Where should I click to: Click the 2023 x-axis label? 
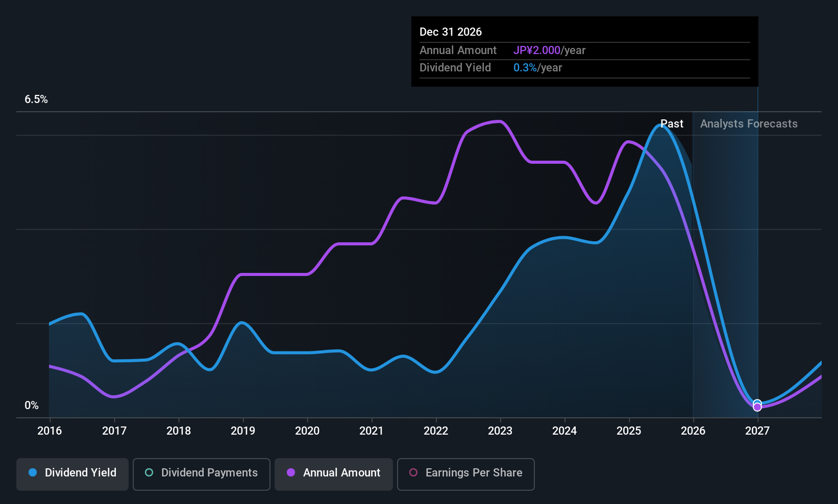click(500, 431)
